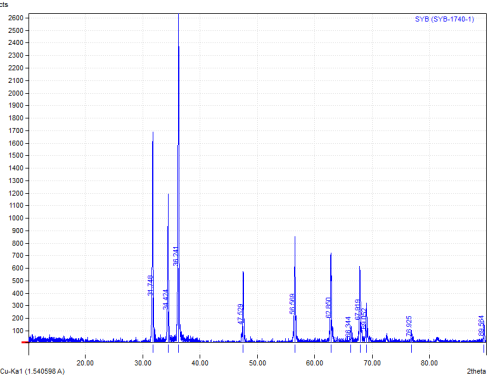Select the 31.748 peak label

click(151, 286)
